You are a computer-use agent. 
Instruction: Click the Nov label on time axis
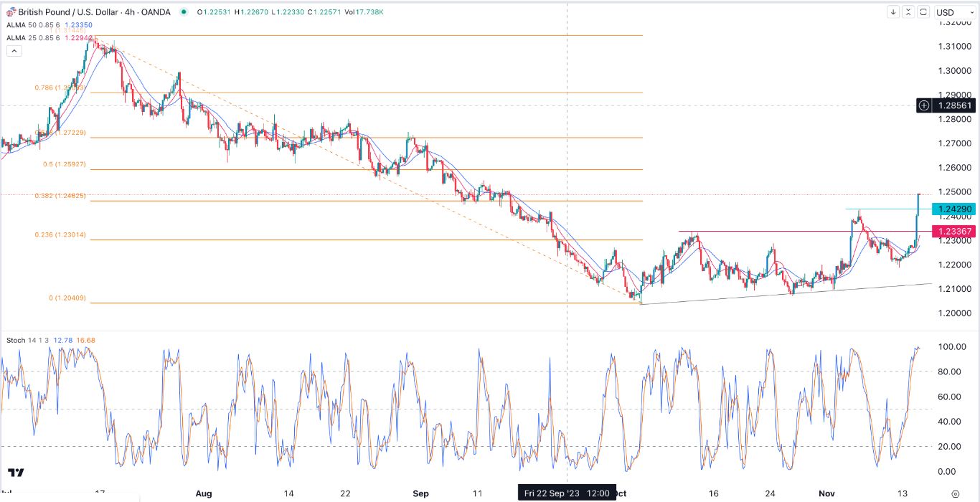click(828, 494)
